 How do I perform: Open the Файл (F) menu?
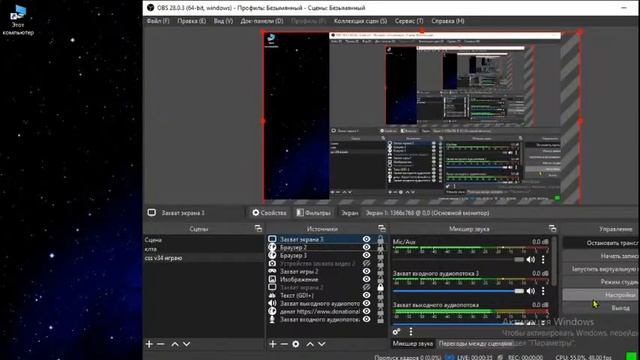pyautogui.click(x=158, y=21)
